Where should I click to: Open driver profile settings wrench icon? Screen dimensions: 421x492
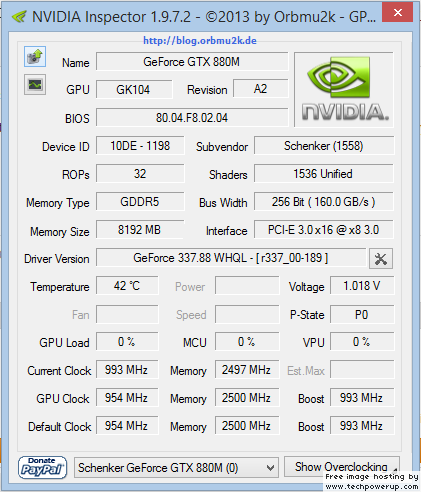(381, 258)
